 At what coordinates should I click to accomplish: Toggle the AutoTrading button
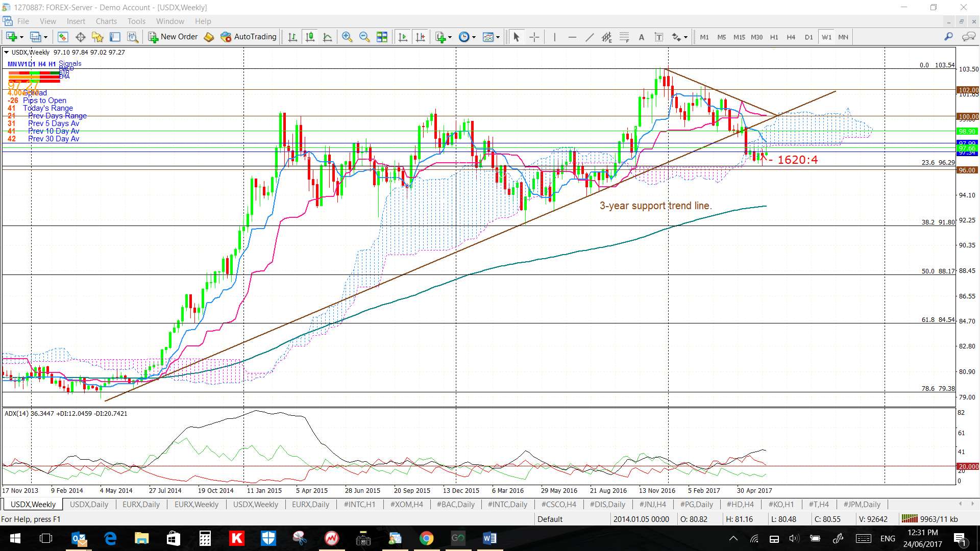[x=249, y=37]
